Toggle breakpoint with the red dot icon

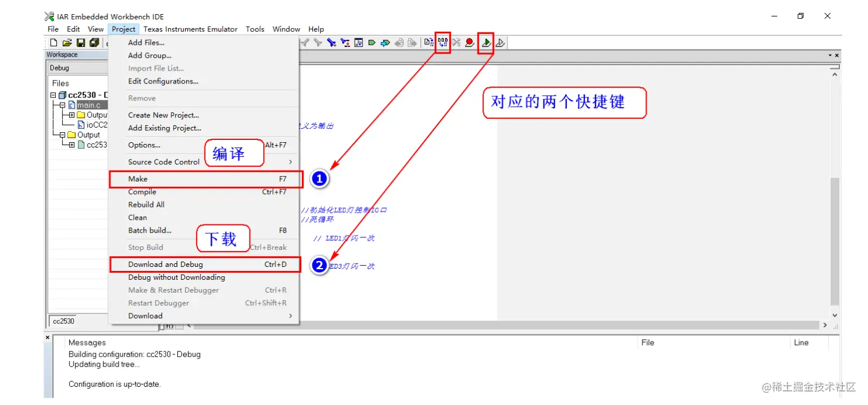(x=469, y=42)
